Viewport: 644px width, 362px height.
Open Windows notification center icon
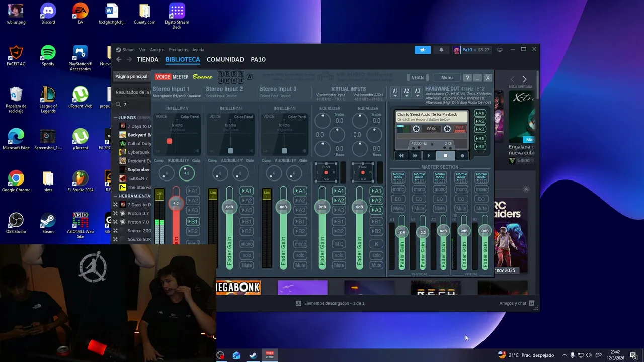point(633,355)
